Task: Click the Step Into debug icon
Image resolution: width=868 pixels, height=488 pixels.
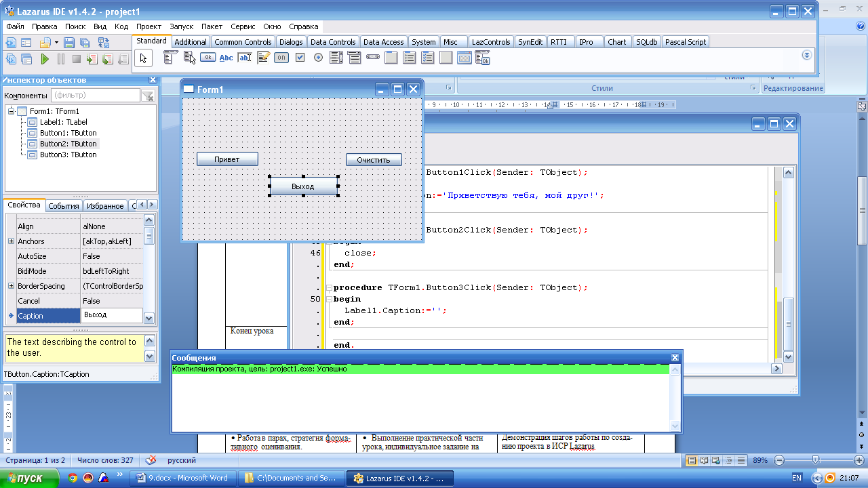Action: tap(92, 59)
